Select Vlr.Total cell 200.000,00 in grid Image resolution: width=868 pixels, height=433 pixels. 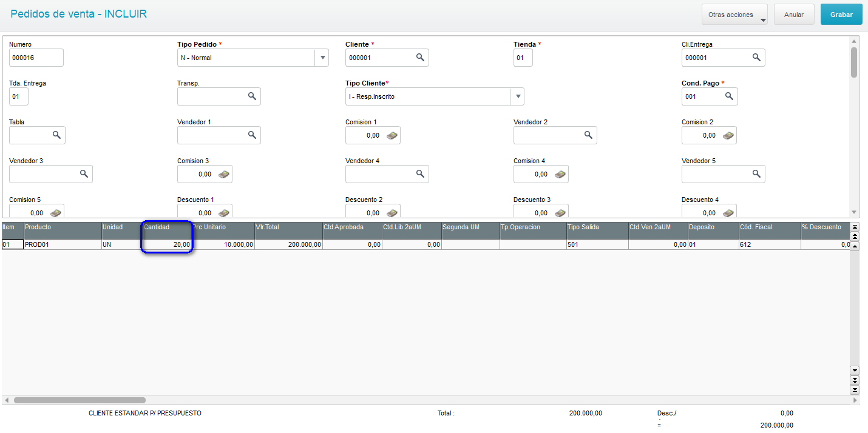[x=288, y=244]
